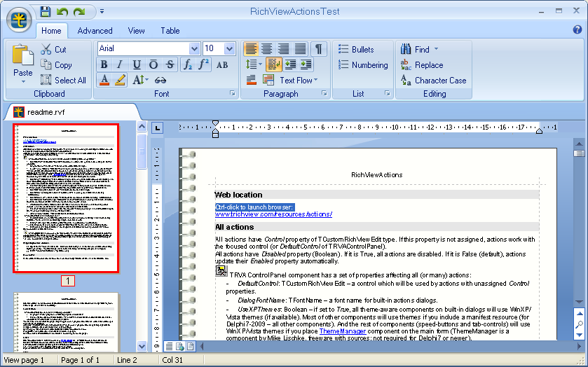Click the round application menu button
Image resolution: width=588 pixels, height=367 pixels.
pos(18,20)
